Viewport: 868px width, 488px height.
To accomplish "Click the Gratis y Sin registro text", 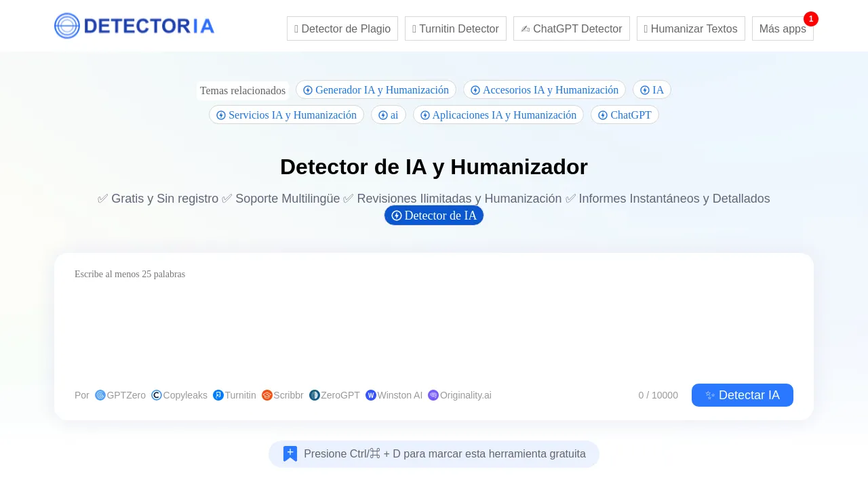I will click(165, 199).
